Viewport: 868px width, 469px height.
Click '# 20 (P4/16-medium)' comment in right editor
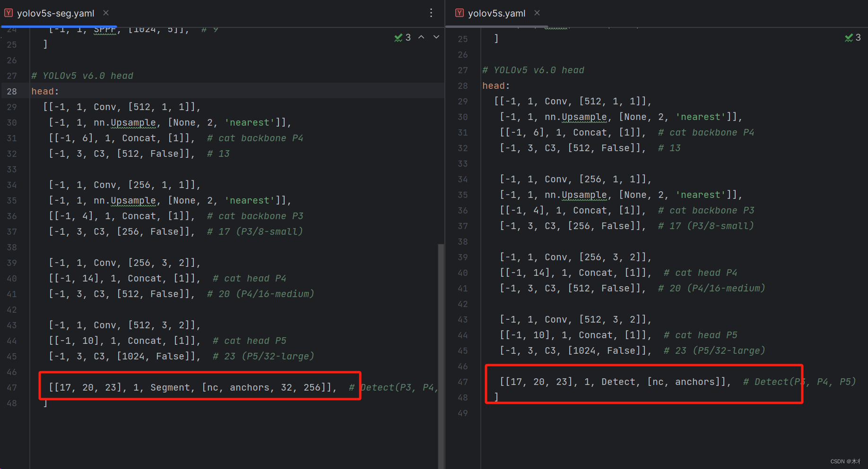(712, 288)
